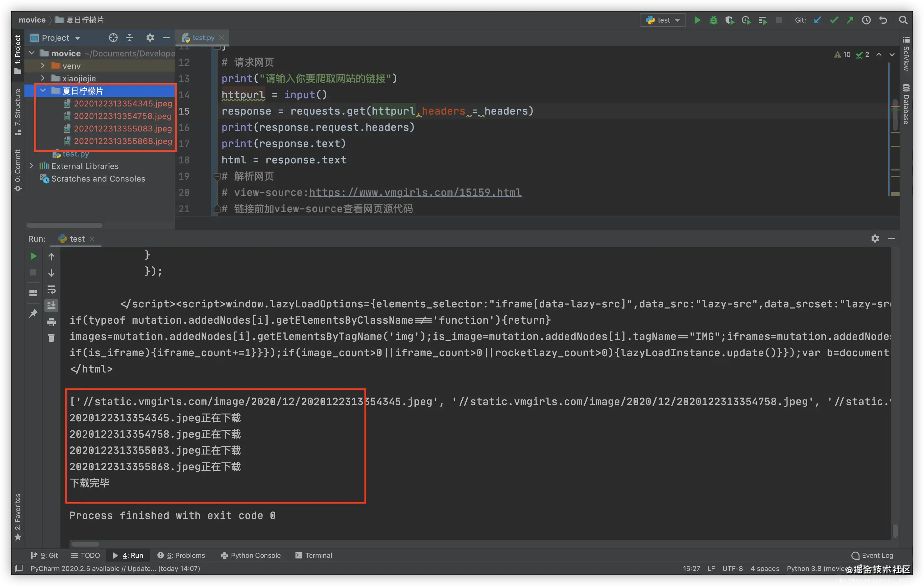Toggle the Structure side panel

tap(18, 112)
